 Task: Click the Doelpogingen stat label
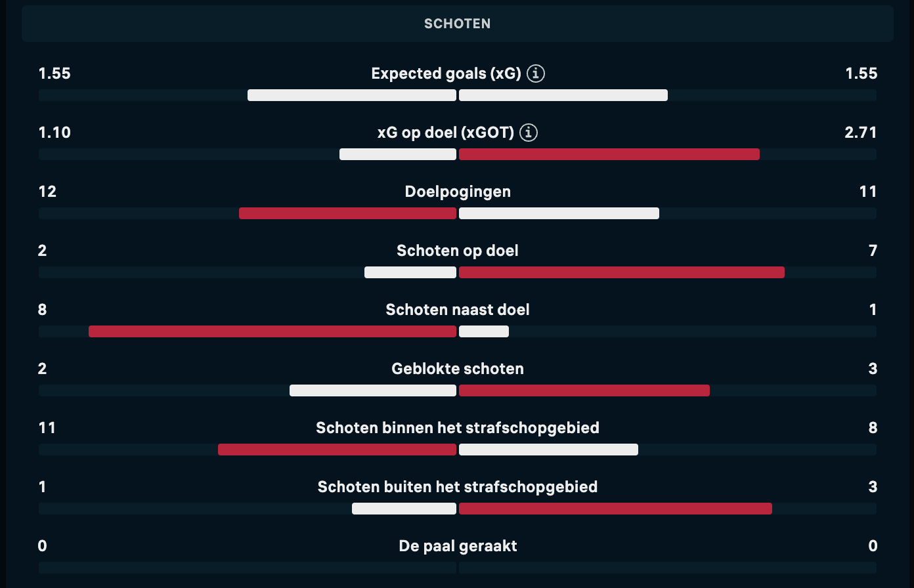tap(457, 192)
